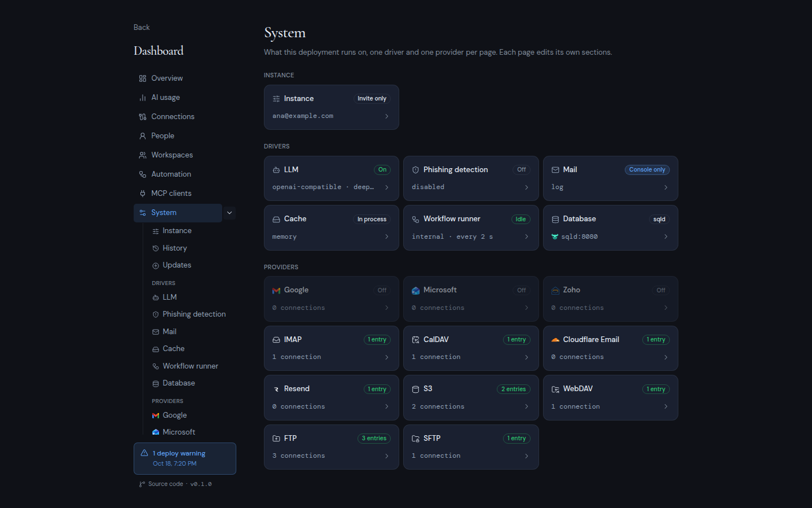Click the Workflow runner Idle badge
The width and height of the screenshot is (812, 508).
pyautogui.click(x=520, y=219)
